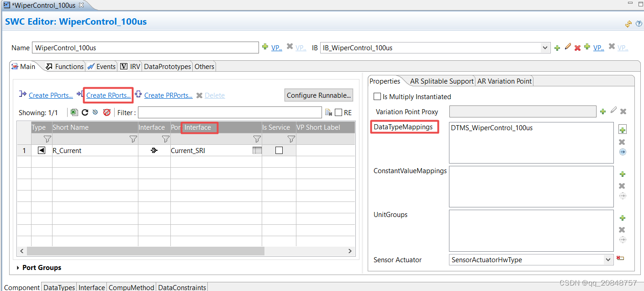Image resolution: width=644 pixels, height=291 pixels.
Task: Select the AR Splitable Support tab
Action: [441, 81]
